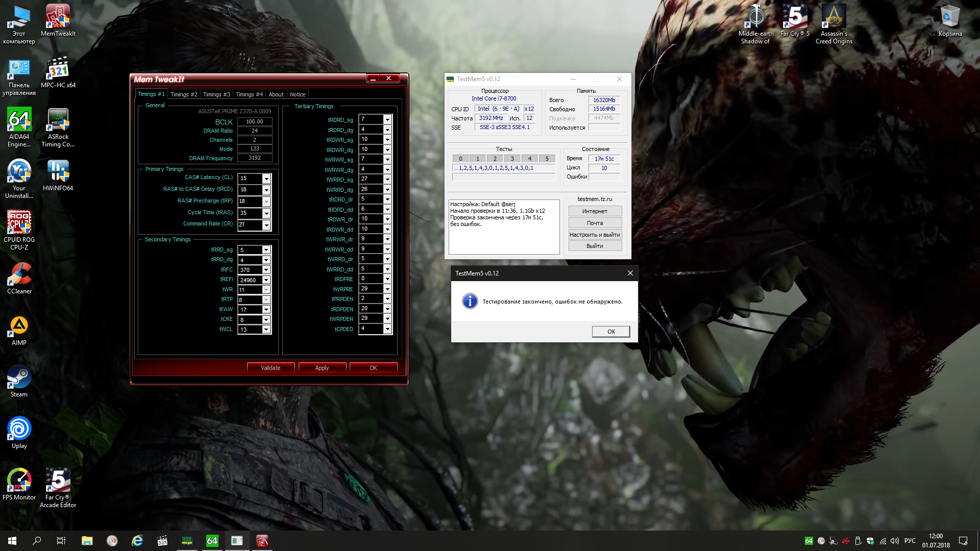Click the TestMem5 log text area
This screenshot has height=551, width=980.
(x=504, y=227)
